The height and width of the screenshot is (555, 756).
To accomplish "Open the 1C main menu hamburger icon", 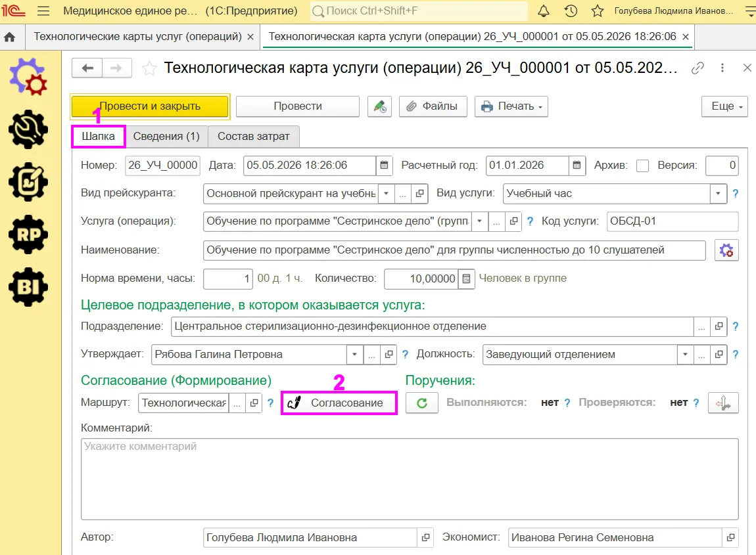I will tap(43, 11).
